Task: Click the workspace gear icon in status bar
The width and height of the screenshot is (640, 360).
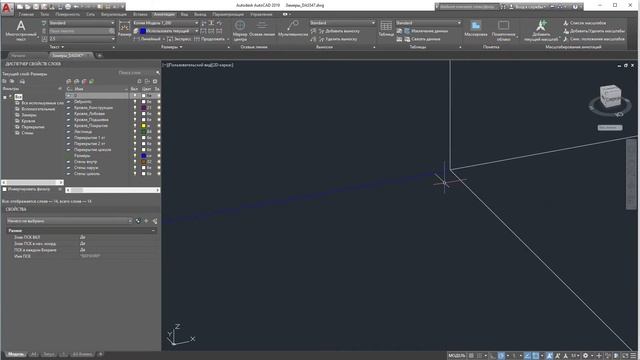Action: click(585, 356)
